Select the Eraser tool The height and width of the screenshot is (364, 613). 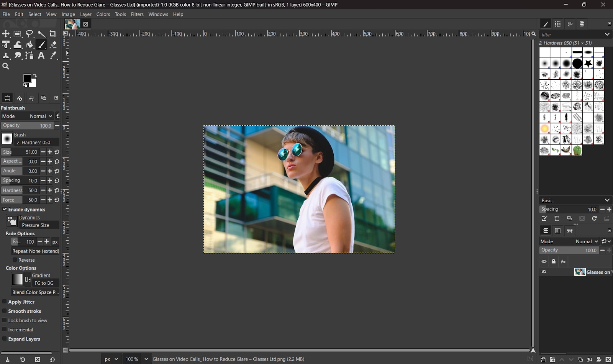53,45
